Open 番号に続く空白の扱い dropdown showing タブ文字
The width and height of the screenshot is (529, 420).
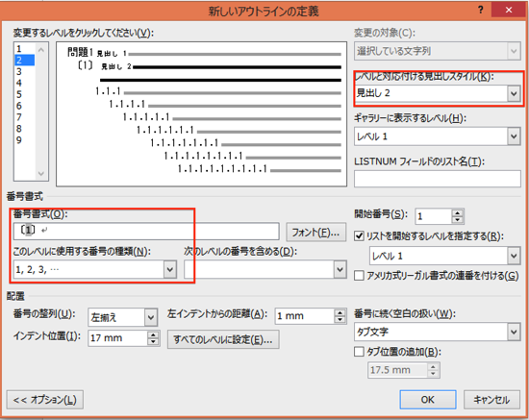[x=438, y=332]
